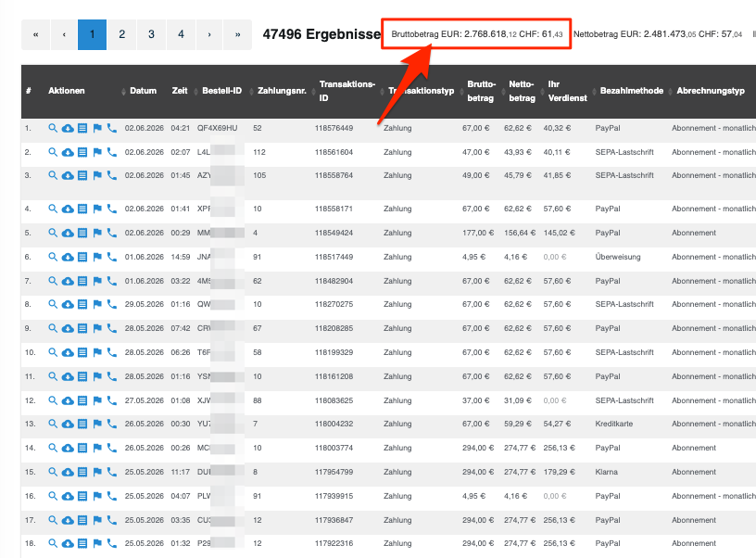Sort by Bruttobetrag column header
Screen dimensions: 756x558
click(x=481, y=91)
